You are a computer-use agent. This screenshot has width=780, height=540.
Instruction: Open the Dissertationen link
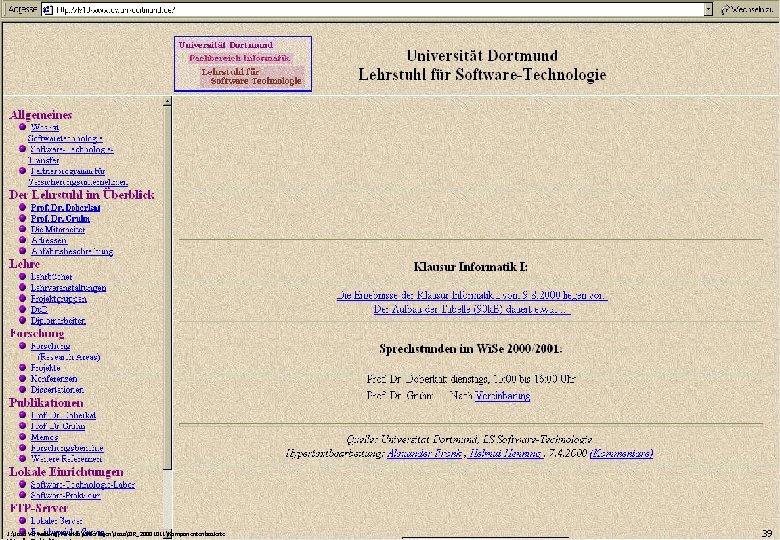57,389
